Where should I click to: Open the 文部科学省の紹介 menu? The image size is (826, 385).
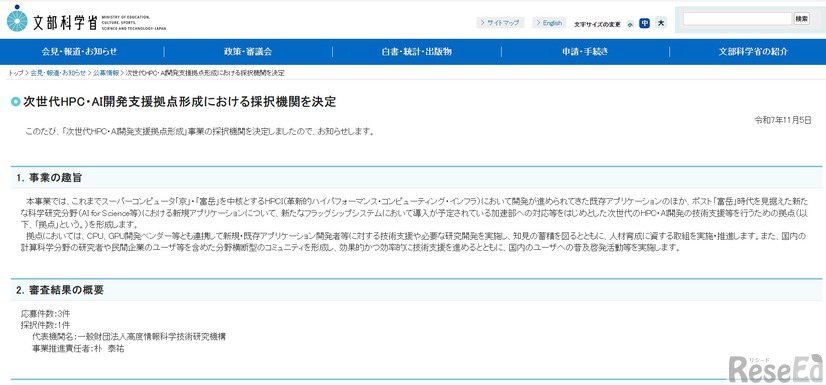coord(754,52)
